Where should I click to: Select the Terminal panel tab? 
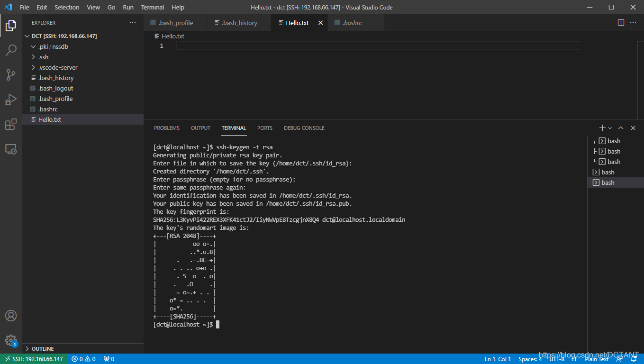pos(234,128)
